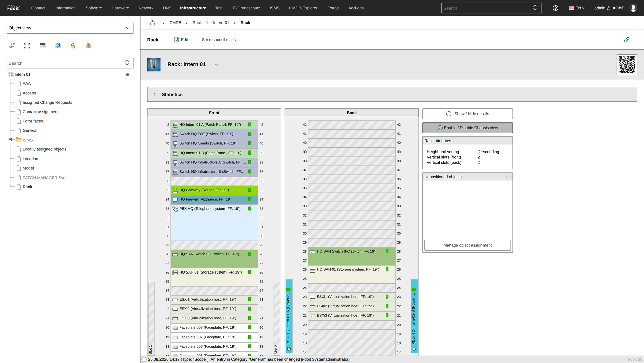Click the admin @ ACME user label

pos(609,8)
